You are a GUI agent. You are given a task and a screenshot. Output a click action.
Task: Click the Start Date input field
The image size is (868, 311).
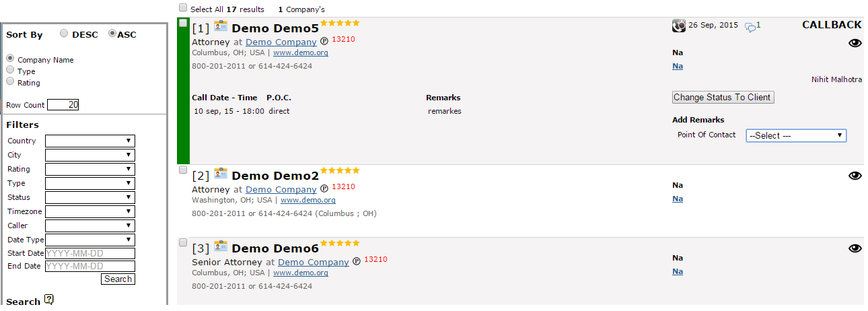[x=90, y=254]
